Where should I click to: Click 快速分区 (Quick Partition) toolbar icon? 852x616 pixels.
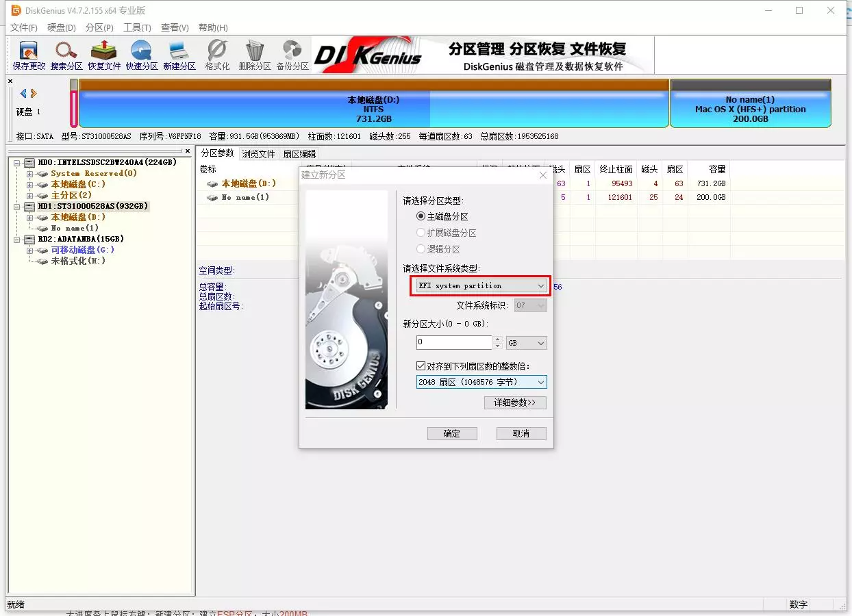(142, 55)
